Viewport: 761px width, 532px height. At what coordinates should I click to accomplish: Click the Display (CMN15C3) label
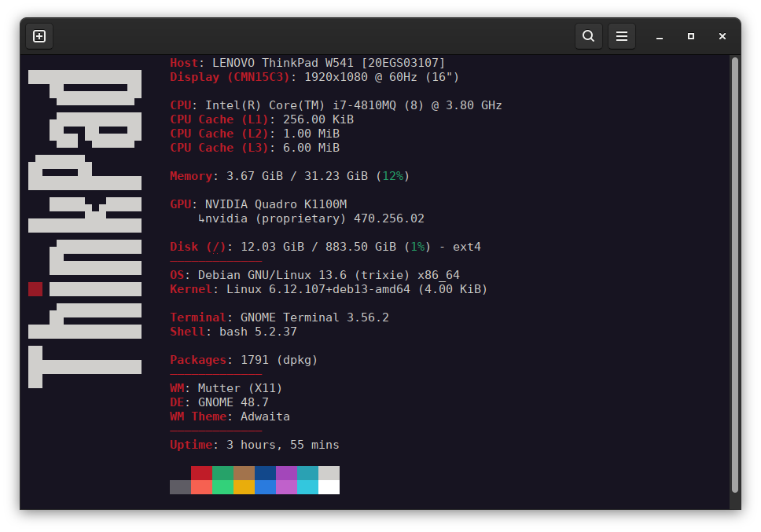[230, 77]
